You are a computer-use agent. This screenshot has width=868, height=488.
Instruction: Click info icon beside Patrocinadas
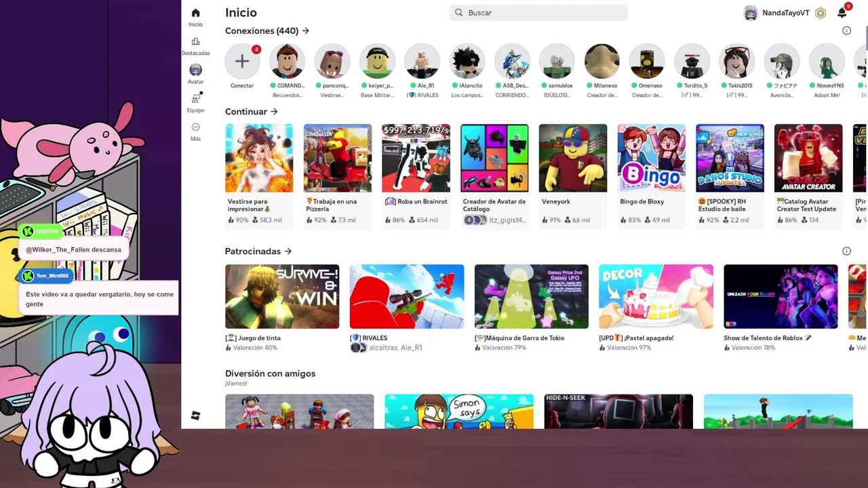[x=846, y=251]
